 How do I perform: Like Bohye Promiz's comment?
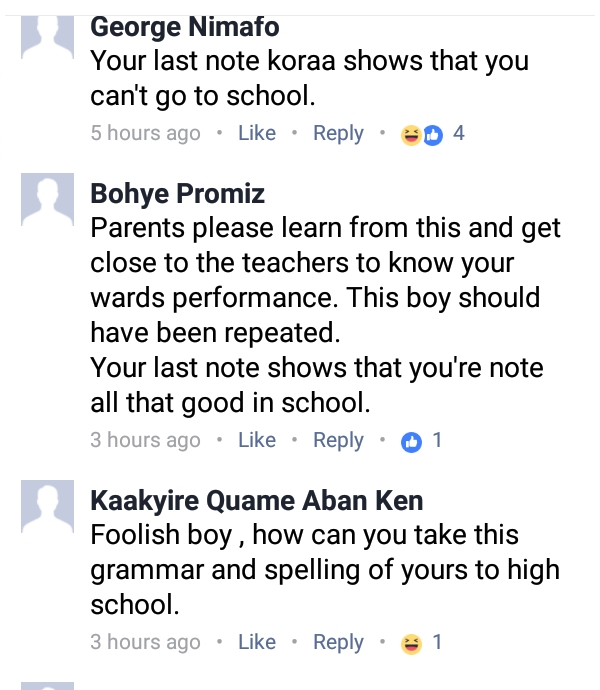point(257,440)
